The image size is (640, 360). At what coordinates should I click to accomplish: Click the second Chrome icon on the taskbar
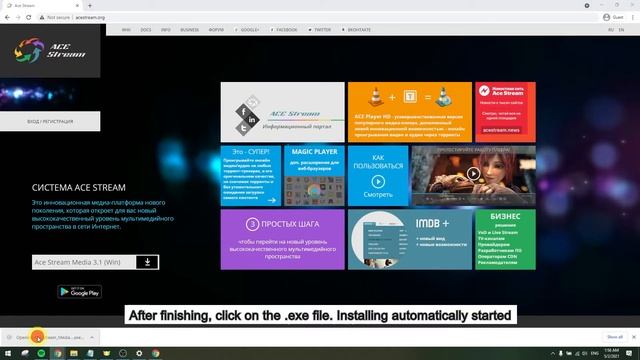(x=156, y=353)
